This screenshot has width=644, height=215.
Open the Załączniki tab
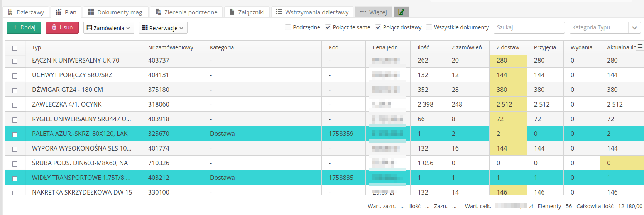(247, 12)
